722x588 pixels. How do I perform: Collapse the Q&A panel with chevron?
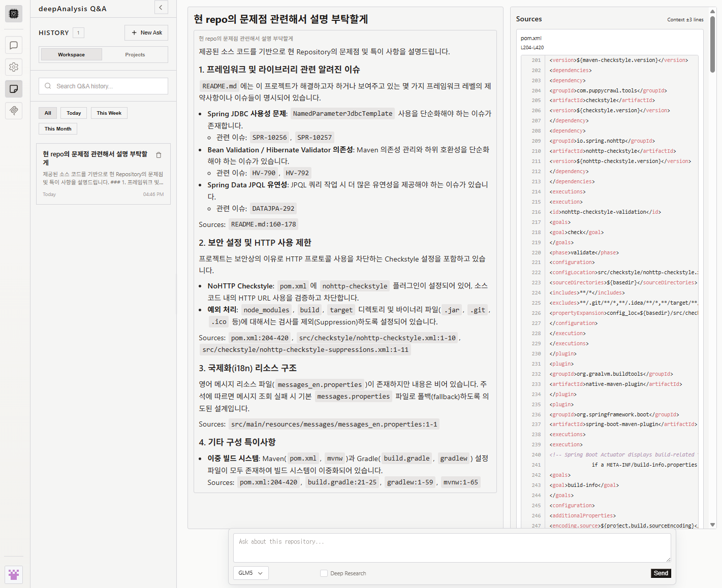(161, 7)
